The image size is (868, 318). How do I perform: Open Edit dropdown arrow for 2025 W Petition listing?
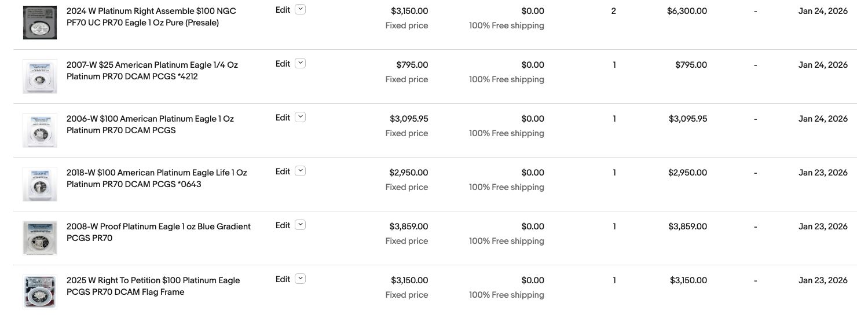click(x=300, y=279)
